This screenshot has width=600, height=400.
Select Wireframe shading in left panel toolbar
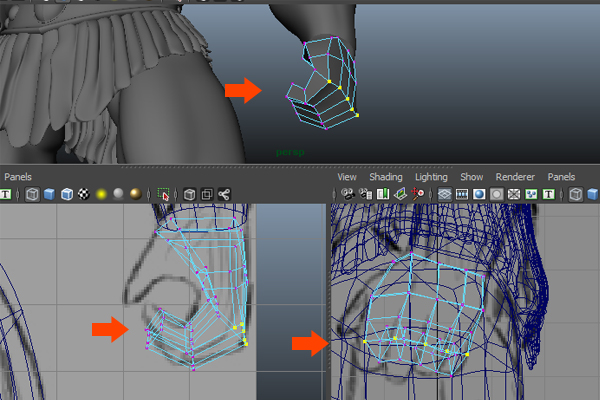pyautogui.click(x=32, y=194)
